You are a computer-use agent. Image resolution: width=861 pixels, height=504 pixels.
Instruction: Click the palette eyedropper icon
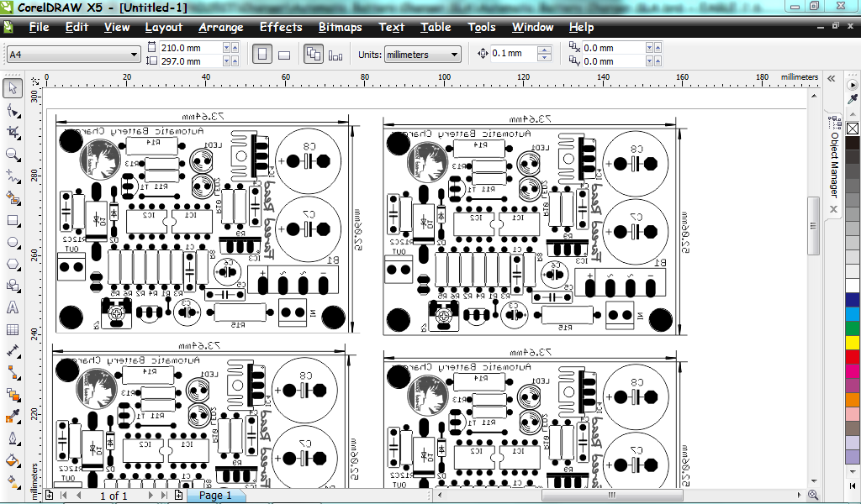853,99
